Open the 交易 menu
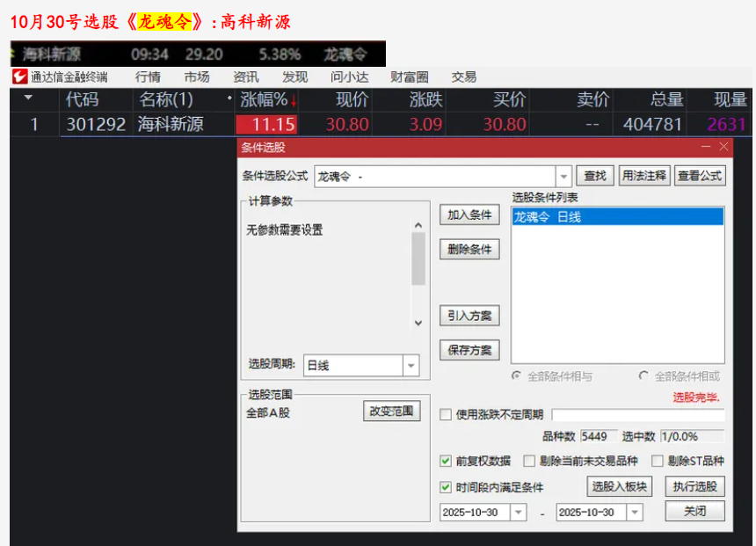Image resolution: width=756 pixels, height=546 pixels. click(463, 77)
